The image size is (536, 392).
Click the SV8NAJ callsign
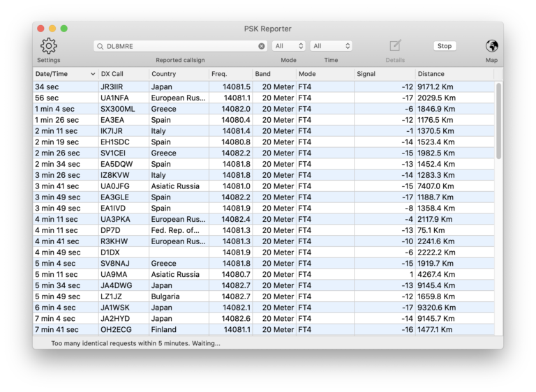point(115,264)
